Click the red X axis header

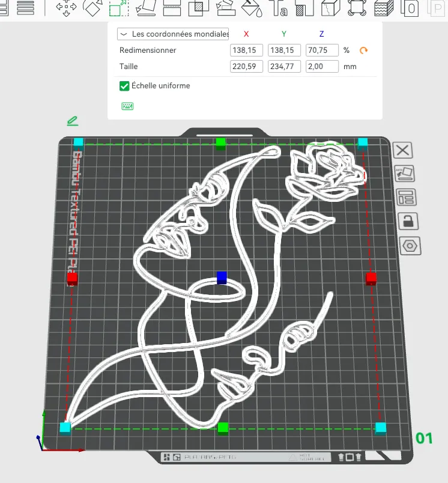[x=246, y=34]
